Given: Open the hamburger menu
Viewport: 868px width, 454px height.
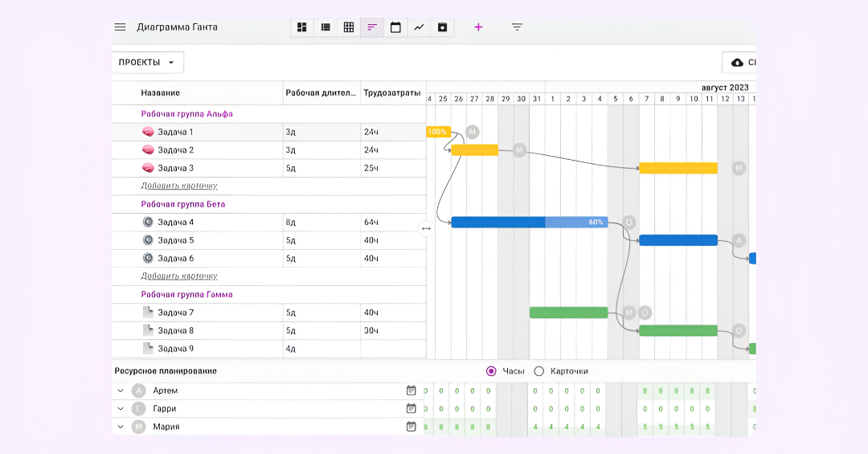Looking at the screenshot, I should pyautogui.click(x=120, y=27).
